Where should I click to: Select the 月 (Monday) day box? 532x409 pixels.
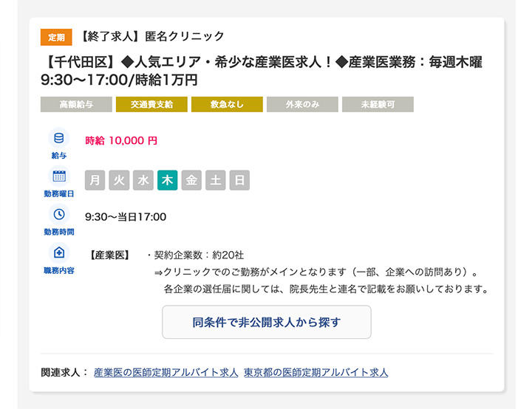click(x=95, y=180)
